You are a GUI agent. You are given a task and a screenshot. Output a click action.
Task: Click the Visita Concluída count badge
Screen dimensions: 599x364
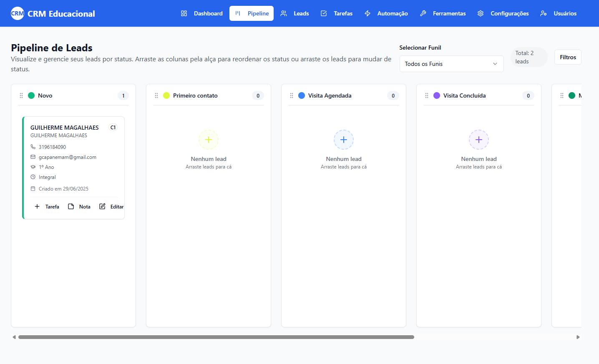pyautogui.click(x=528, y=95)
